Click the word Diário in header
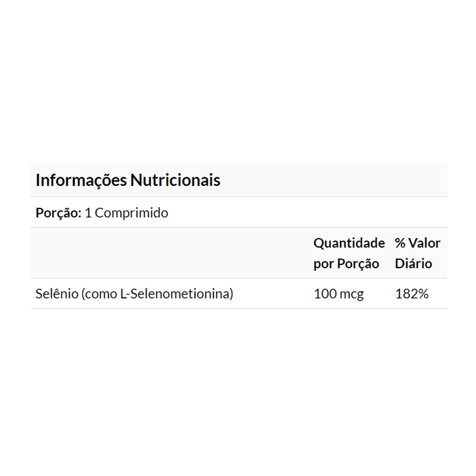Viewport: 476px width, 476px height. pyautogui.click(x=413, y=264)
